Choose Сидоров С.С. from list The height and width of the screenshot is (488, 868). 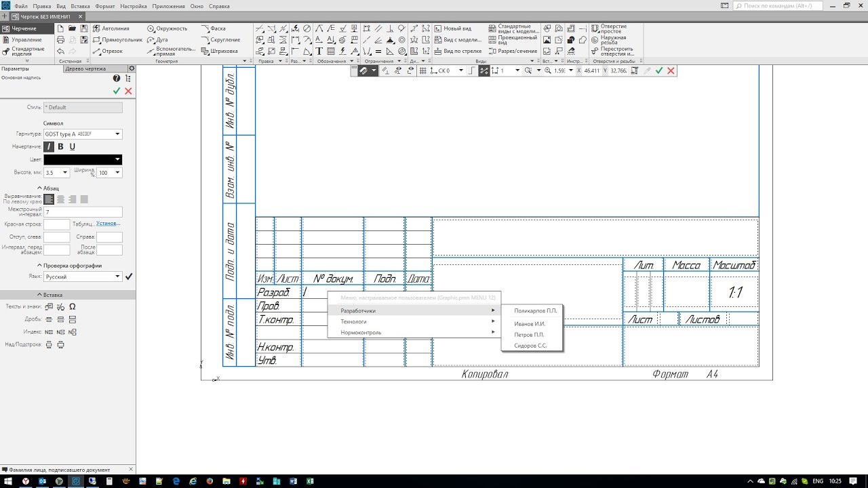530,346
